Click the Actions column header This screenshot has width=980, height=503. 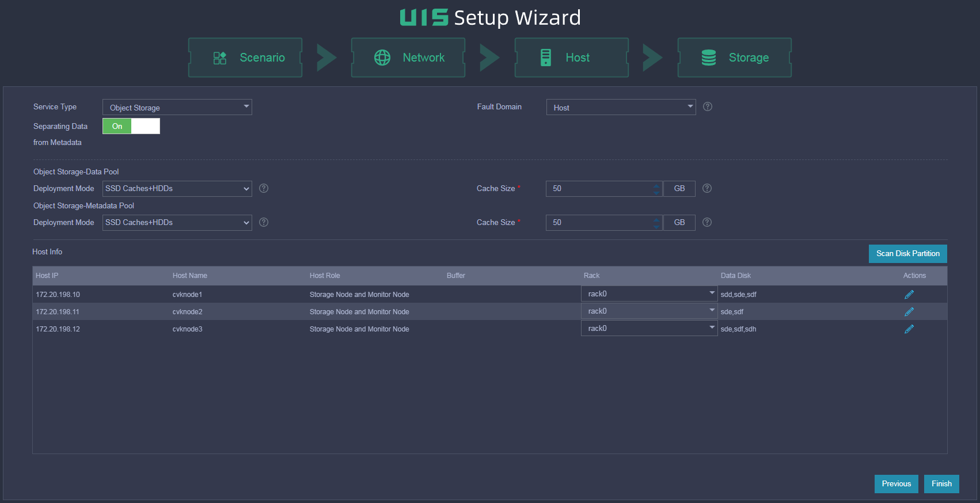pyautogui.click(x=914, y=276)
